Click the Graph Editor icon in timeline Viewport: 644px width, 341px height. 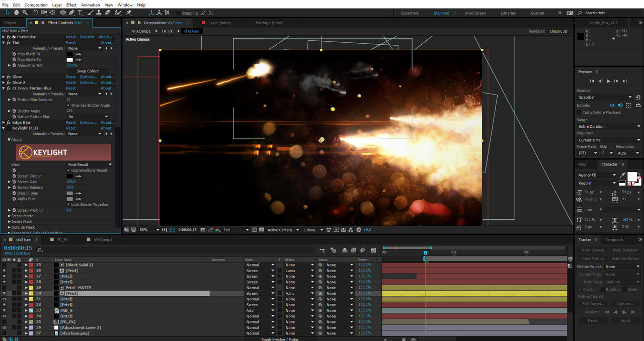tap(373, 250)
